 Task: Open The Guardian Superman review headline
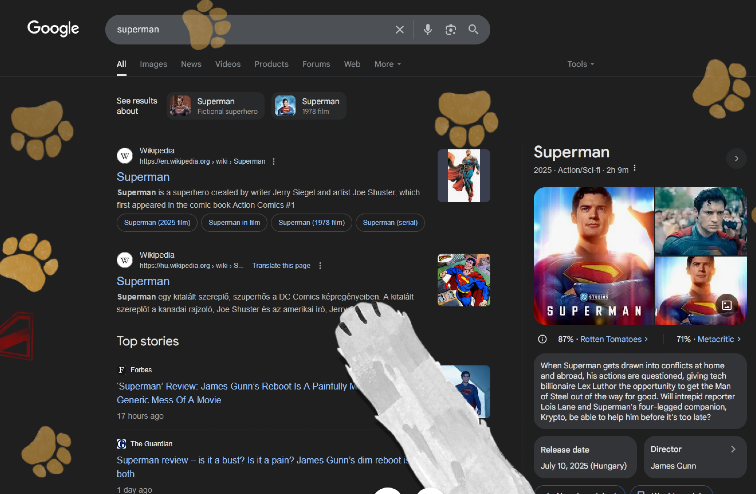(x=262, y=467)
